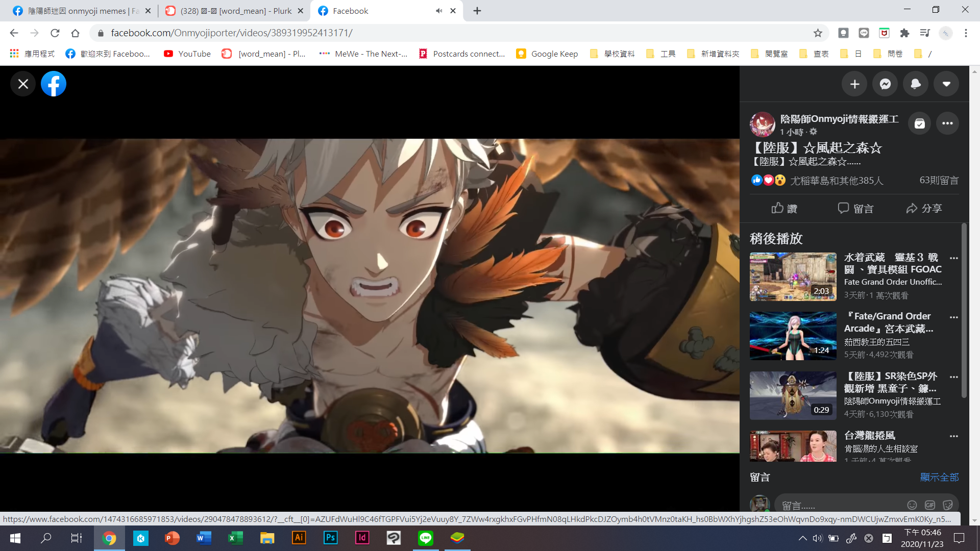
Task: Open Windows notification center
Action: (959, 538)
